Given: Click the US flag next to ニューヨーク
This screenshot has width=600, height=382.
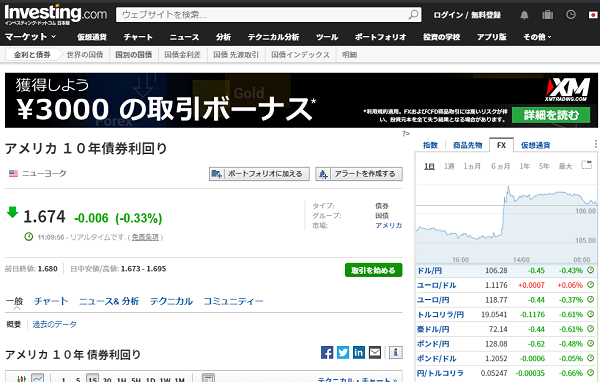Looking at the screenshot, I should pyautogui.click(x=13, y=173).
